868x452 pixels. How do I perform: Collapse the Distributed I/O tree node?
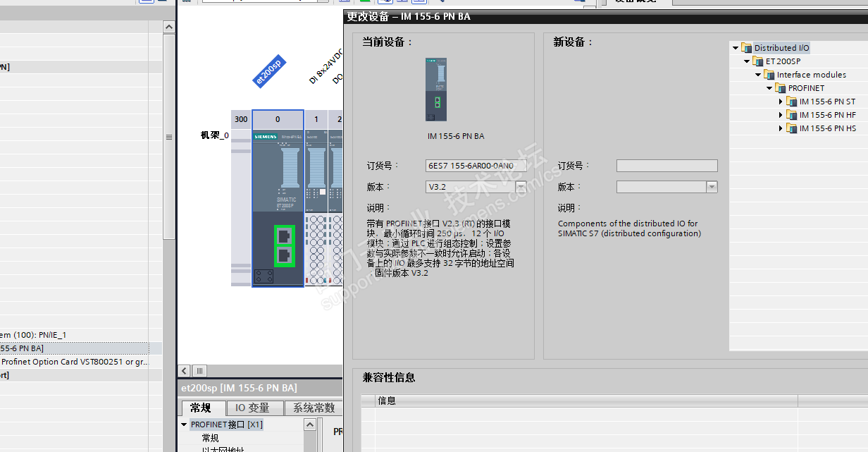[736, 48]
